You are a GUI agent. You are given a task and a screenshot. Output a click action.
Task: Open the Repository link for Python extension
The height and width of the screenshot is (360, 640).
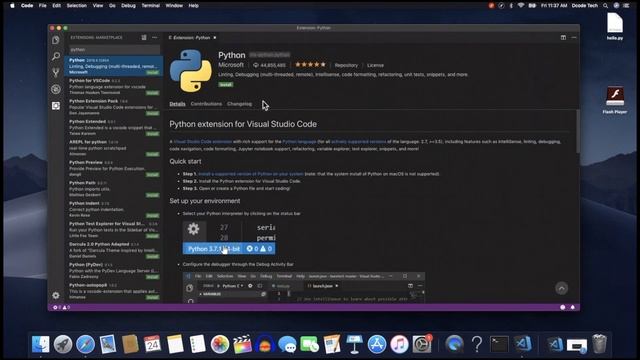tap(346, 65)
